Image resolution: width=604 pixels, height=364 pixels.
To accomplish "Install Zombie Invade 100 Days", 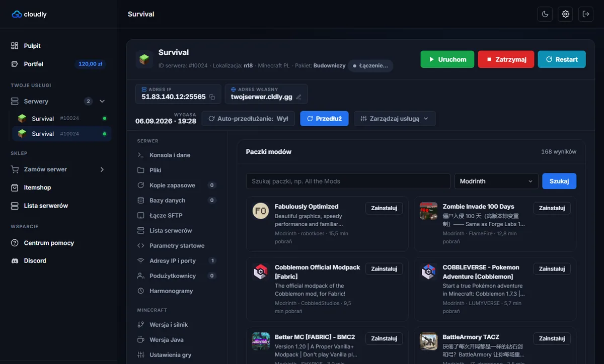I will [552, 208].
